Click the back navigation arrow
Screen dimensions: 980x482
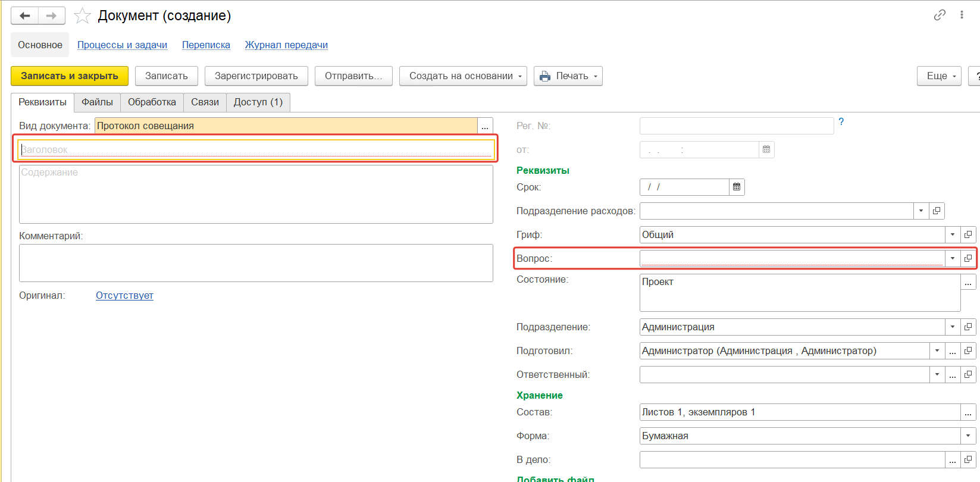point(25,16)
